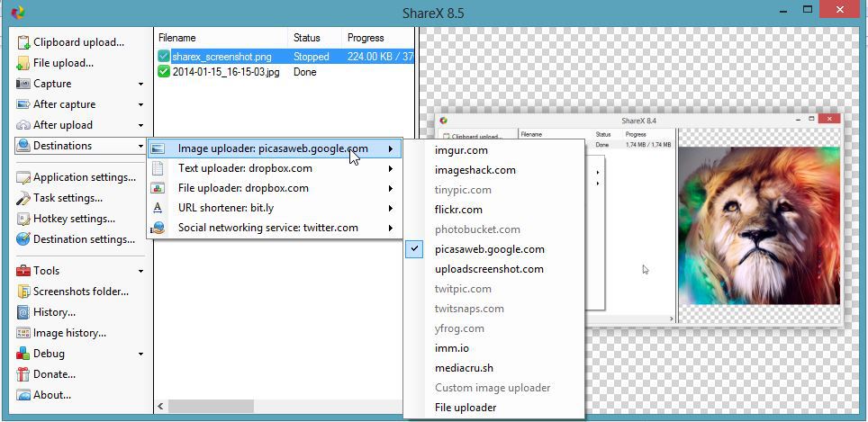
Task: Click the stopped status icon of sharex_screenshot.png
Action: (x=164, y=57)
